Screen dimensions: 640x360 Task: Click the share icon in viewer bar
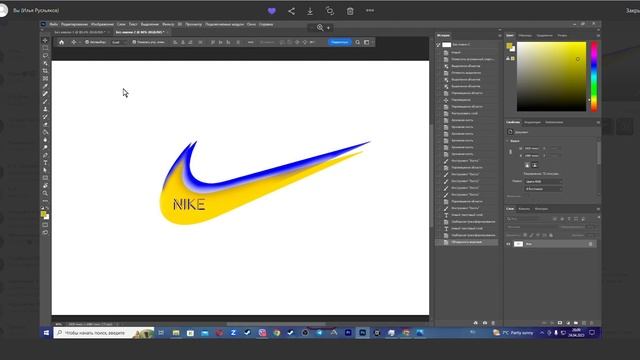pyautogui.click(x=291, y=11)
